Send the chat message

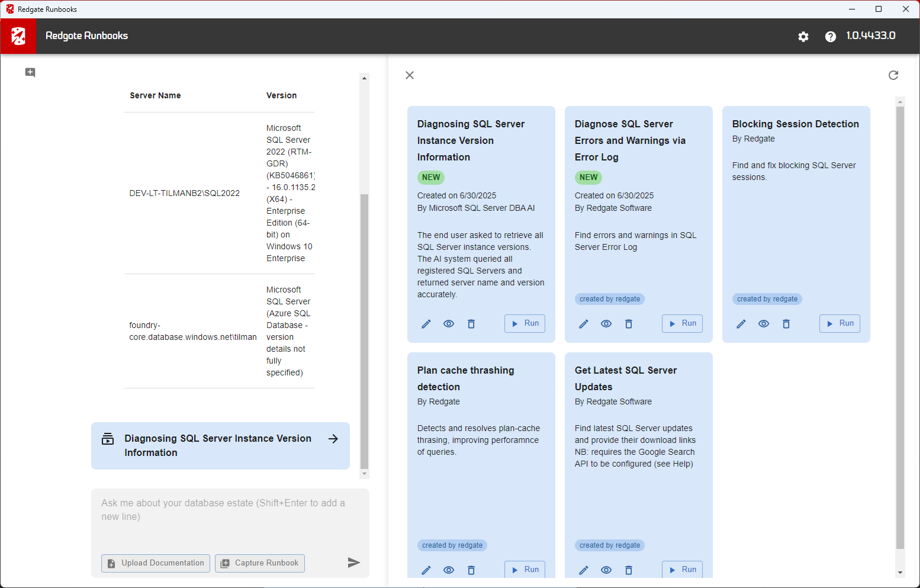(353, 563)
